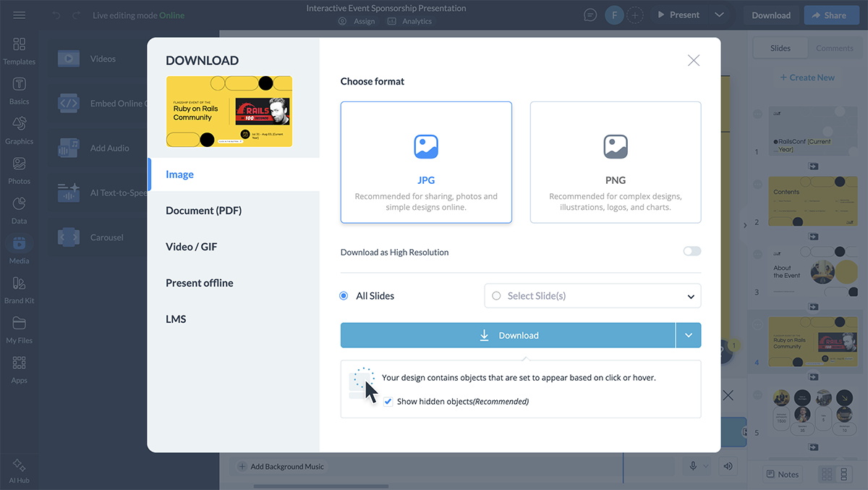The image size is (868, 490).
Task: Click the top bar Download button
Action: coord(771,15)
